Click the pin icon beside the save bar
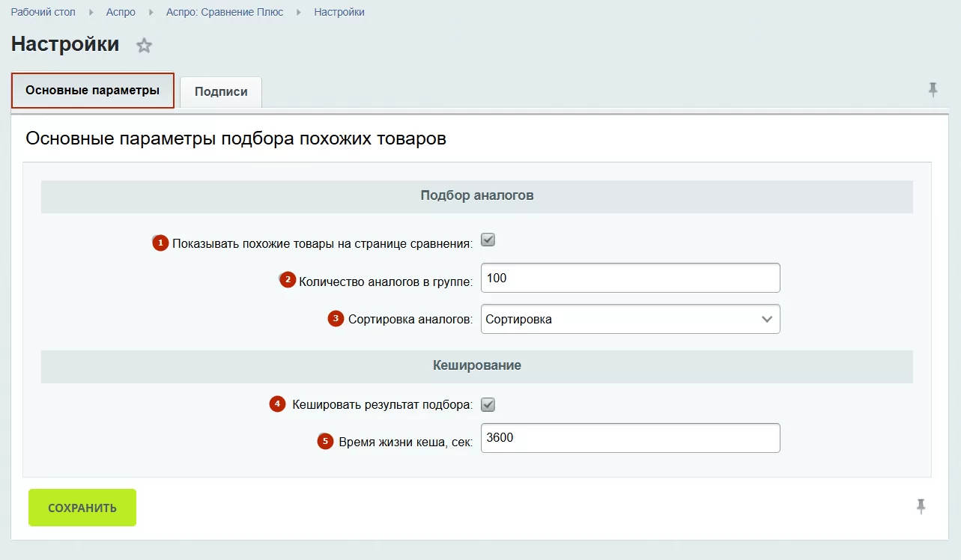Image resolution: width=961 pixels, height=560 pixels. pyautogui.click(x=921, y=507)
